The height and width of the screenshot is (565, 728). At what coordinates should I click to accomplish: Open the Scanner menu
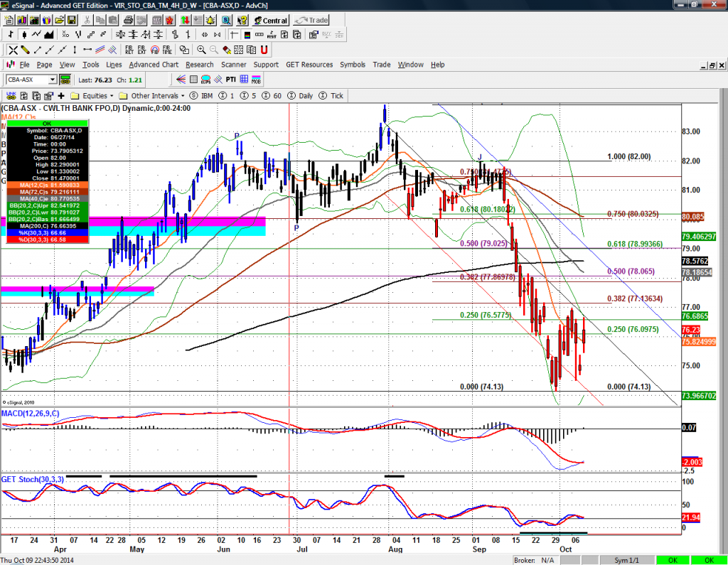tap(233, 65)
